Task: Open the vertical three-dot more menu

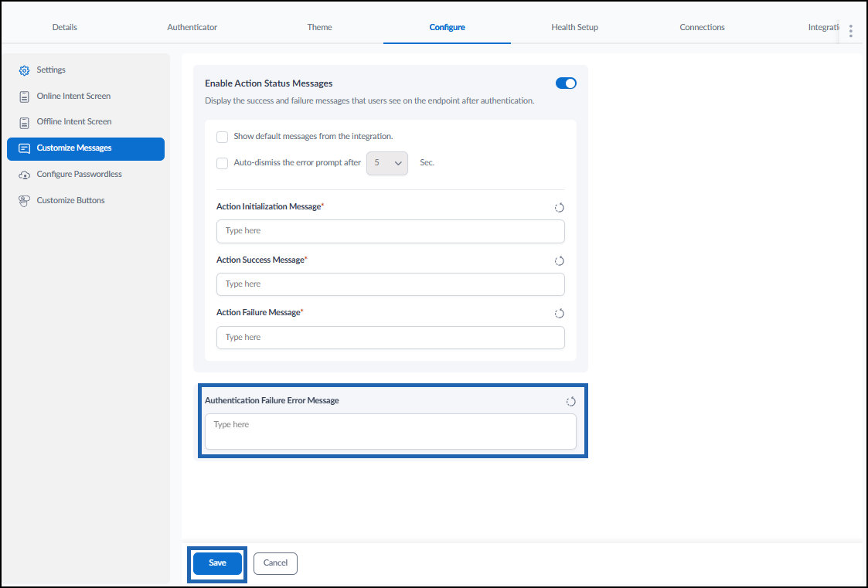Action: (851, 30)
